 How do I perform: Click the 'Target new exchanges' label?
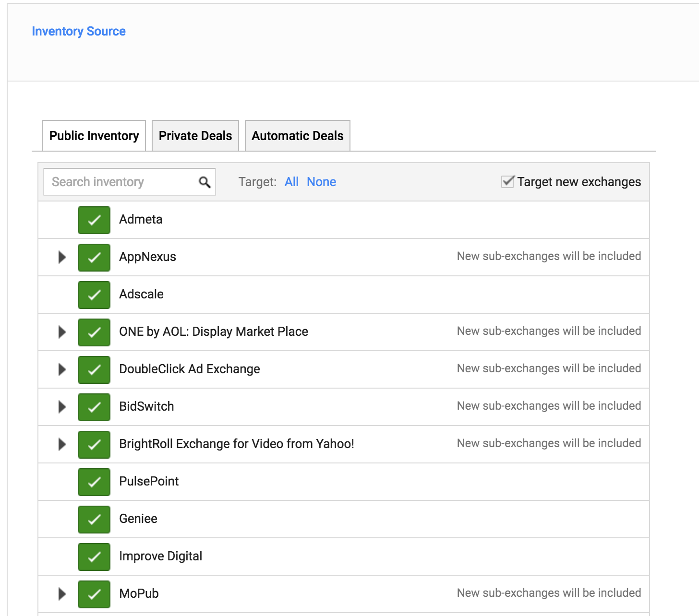pos(579,182)
